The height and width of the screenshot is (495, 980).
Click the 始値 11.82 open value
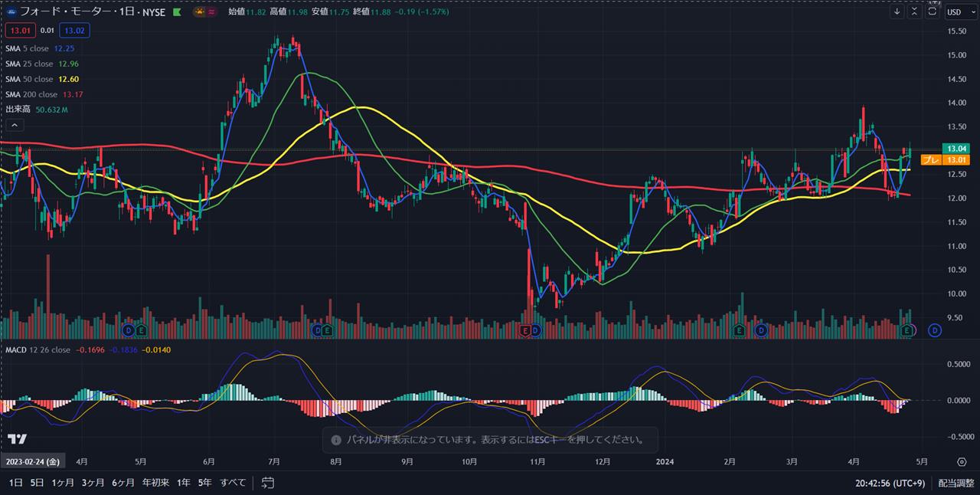click(247, 12)
